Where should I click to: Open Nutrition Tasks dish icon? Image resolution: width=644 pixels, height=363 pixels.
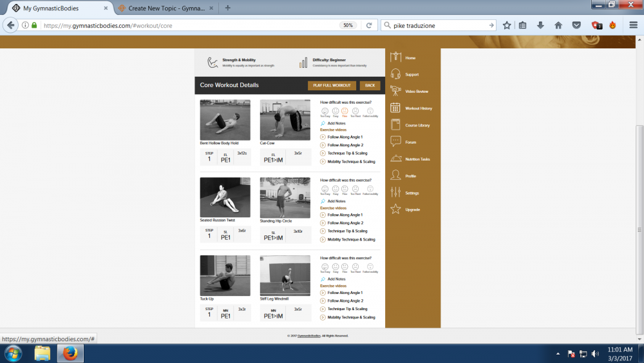pos(395,159)
